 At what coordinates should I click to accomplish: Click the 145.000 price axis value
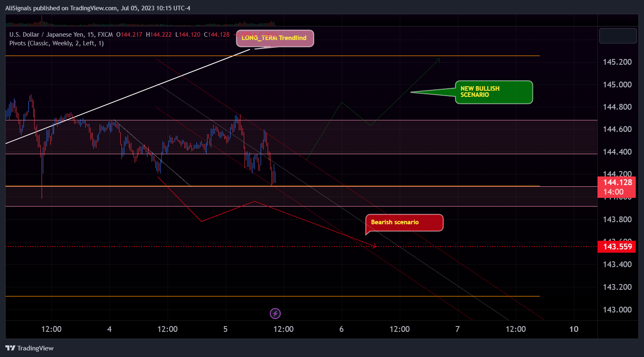point(617,85)
